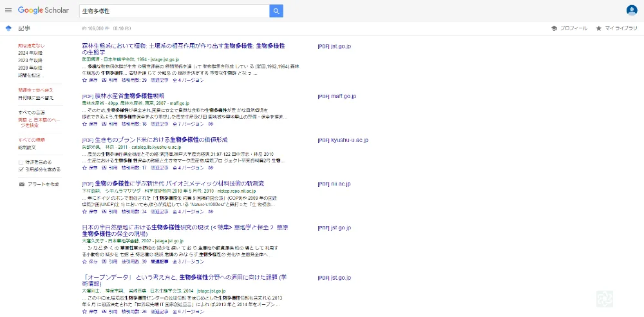Screen dimensions: 644x317
Task: Select すべての言語 language filter
Action: click(x=32, y=112)
